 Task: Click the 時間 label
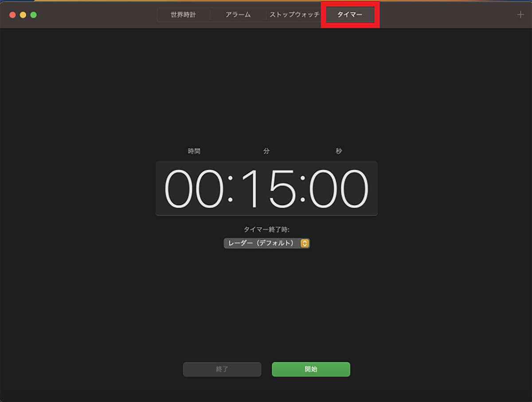pyautogui.click(x=194, y=151)
